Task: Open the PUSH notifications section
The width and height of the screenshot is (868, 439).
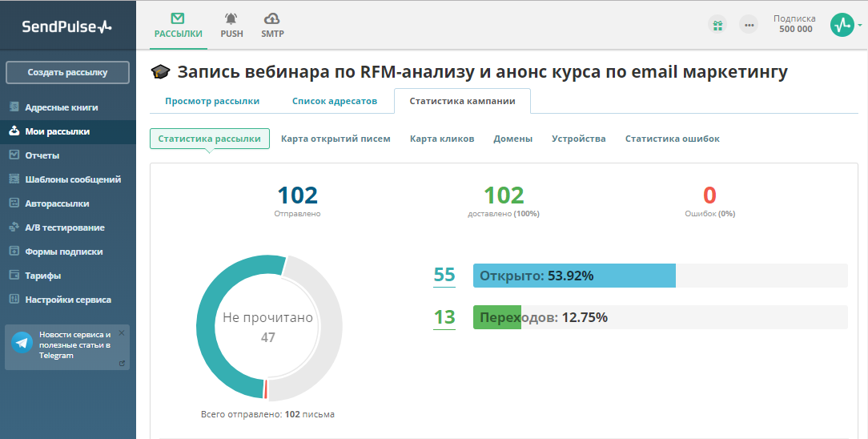Action: point(231,25)
